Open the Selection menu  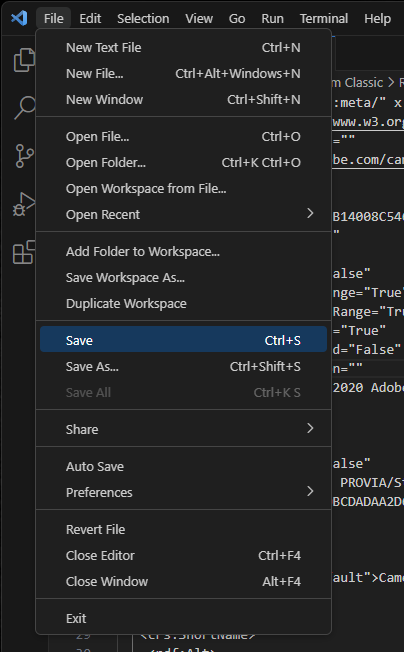(143, 18)
